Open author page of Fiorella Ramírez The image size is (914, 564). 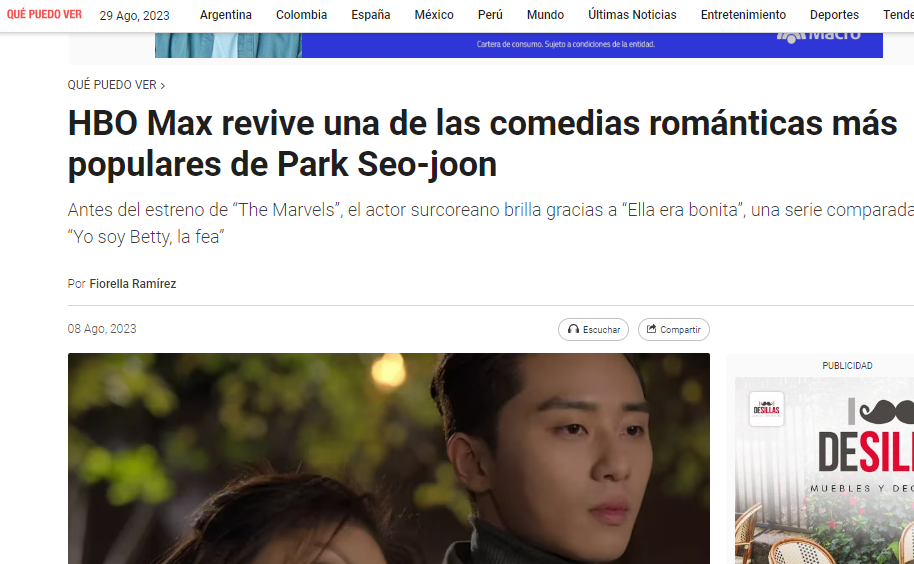pos(132,284)
